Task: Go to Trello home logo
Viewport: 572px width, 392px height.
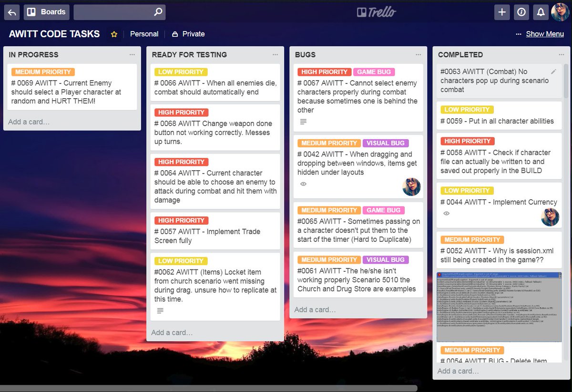Action: (x=376, y=12)
